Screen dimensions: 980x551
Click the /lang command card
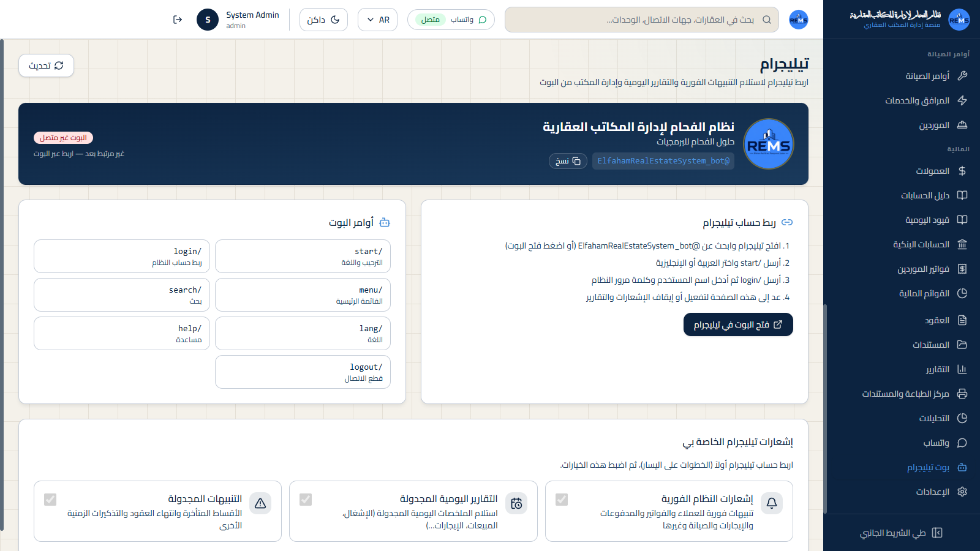coord(303,333)
